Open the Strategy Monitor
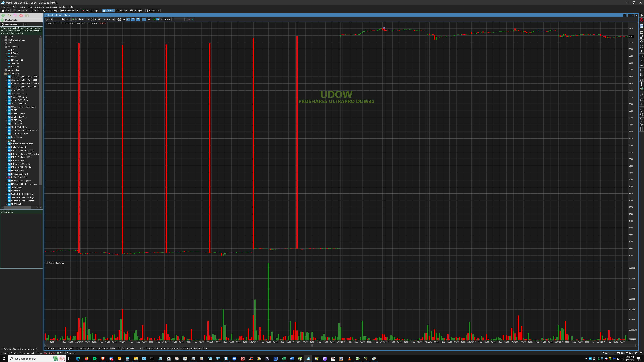The width and height of the screenshot is (644, 362). [70, 11]
